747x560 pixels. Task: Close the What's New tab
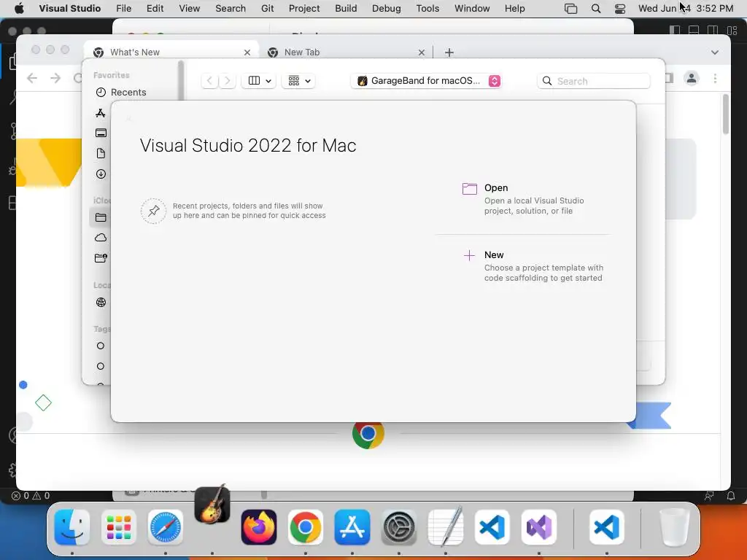[247, 52]
